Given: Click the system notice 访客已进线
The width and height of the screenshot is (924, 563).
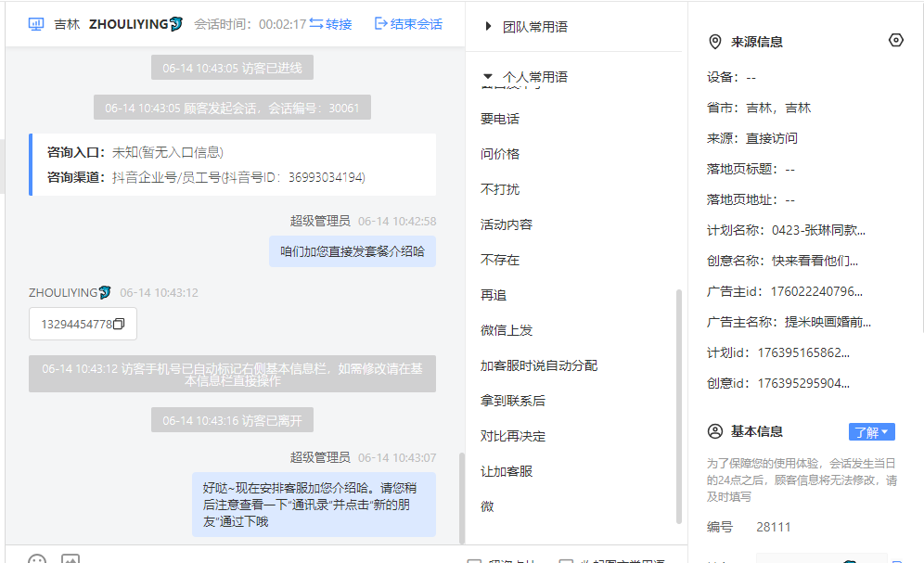Looking at the screenshot, I should pos(232,68).
